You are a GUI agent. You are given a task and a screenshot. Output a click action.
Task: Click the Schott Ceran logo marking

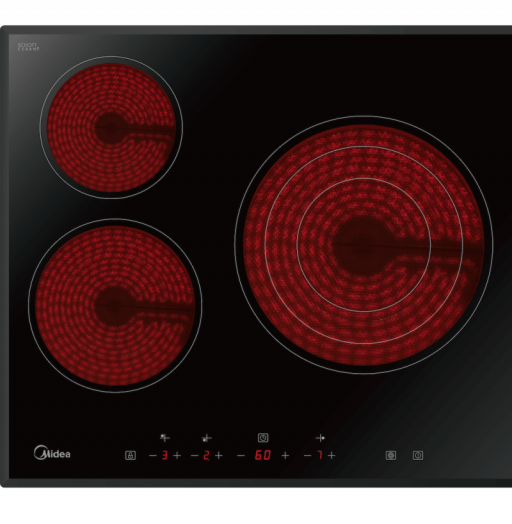(28, 47)
